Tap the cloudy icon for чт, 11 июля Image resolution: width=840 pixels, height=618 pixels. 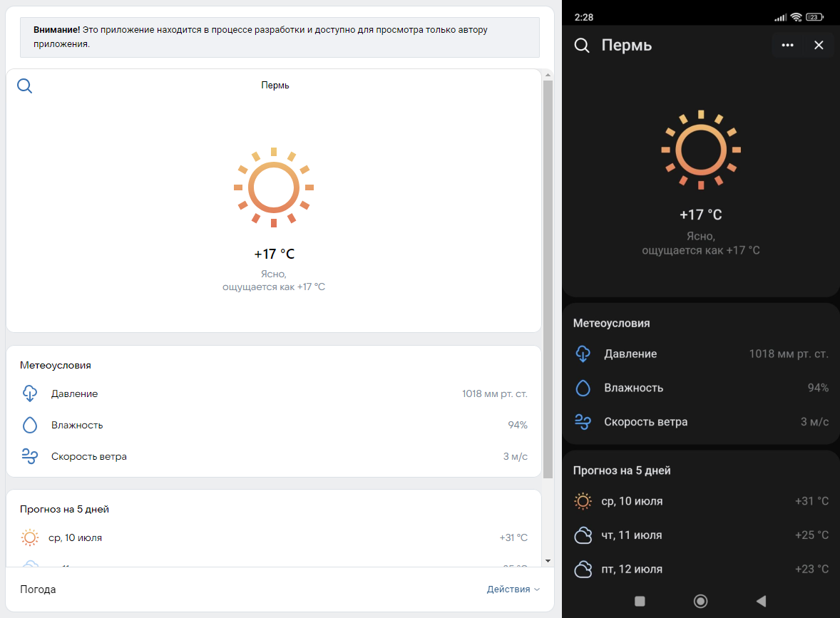(x=583, y=535)
